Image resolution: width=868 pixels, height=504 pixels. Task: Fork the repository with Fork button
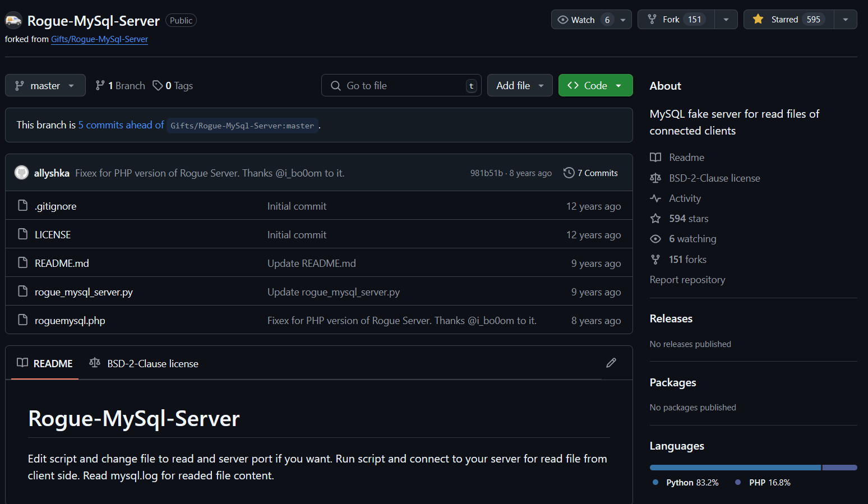[x=676, y=20]
